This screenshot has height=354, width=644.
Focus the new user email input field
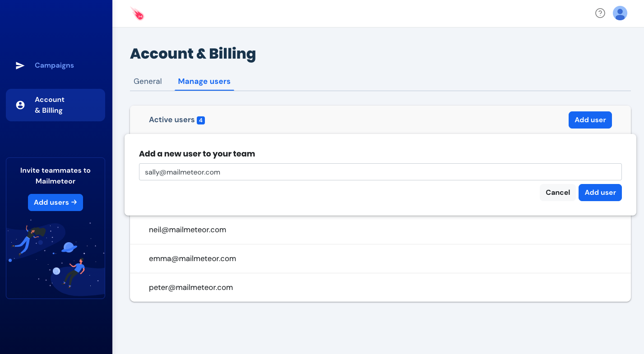coord(380,172)
